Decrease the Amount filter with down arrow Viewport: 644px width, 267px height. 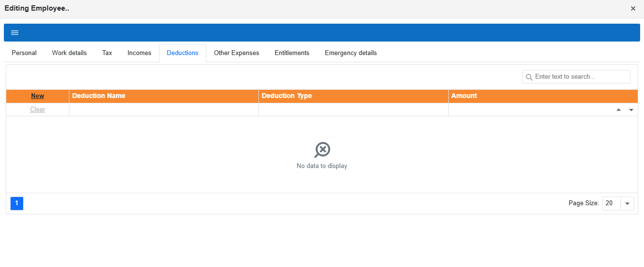(631, 110)
